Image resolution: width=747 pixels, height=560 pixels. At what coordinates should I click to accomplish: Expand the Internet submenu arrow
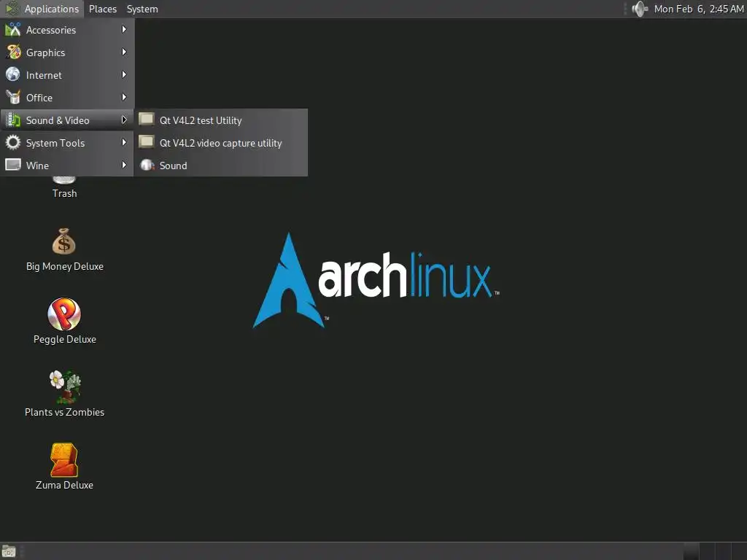click(x=124, y=75)
